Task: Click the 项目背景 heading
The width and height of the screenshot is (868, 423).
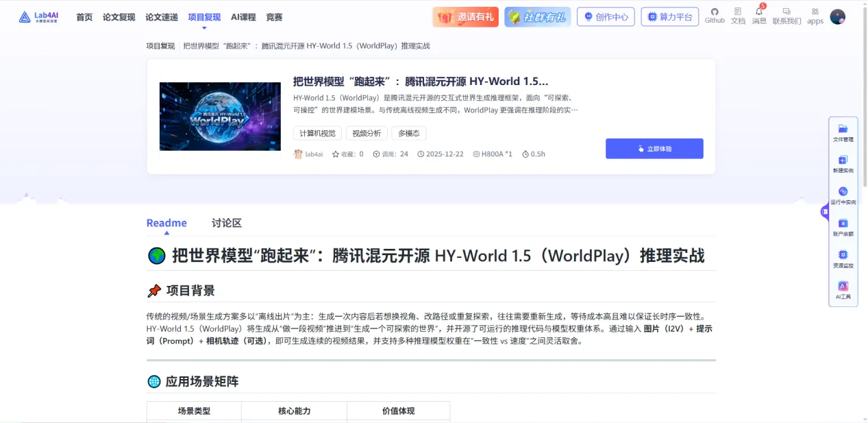Action: click(190, 291)
